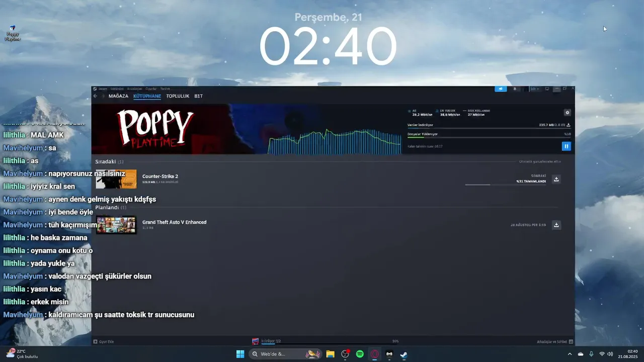This screenshot has height=362, width=644.
Task: Open the B1T profile tab
Action: [x=199, y=96]
